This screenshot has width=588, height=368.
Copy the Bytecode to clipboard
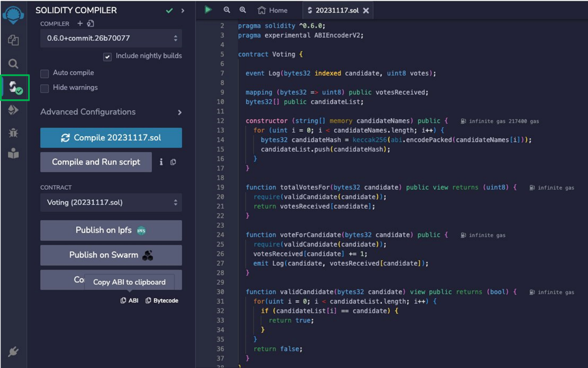click(x=162, y=301)
